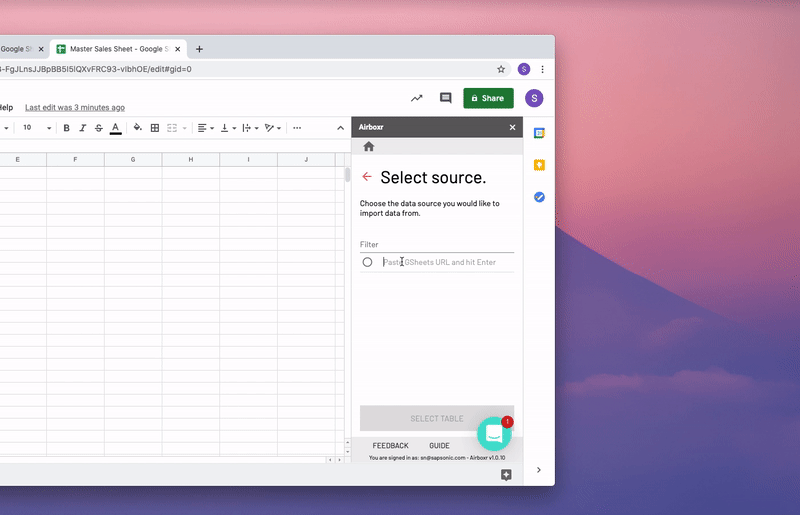Click the merge cells icon

pyautogui.click(x=172, y=128)
